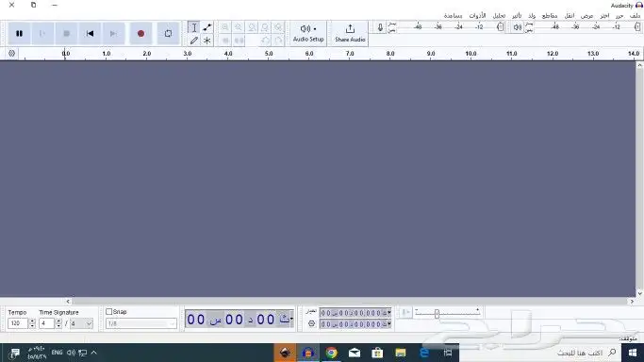This screenshot has width=644, height=362.
Task: Open the Audio Setup dropdown
Action: pyautogui.click(x=308, y=33)
